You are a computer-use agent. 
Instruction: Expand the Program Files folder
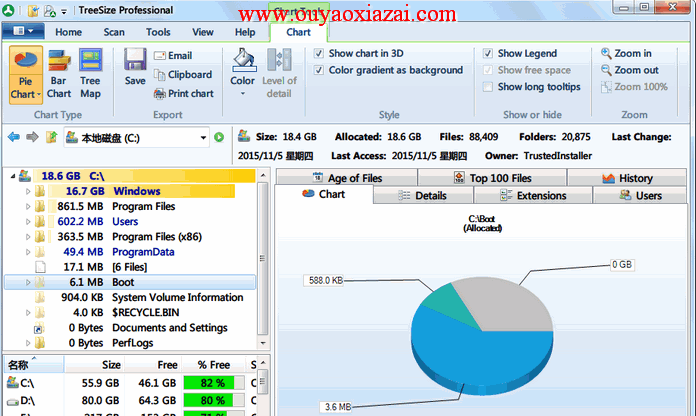28,206
